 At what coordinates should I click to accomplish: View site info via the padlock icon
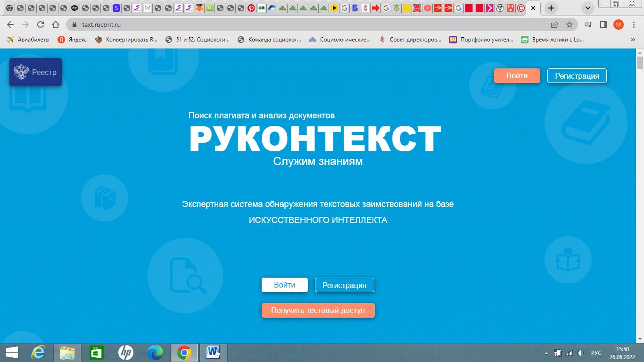point(74,25)
